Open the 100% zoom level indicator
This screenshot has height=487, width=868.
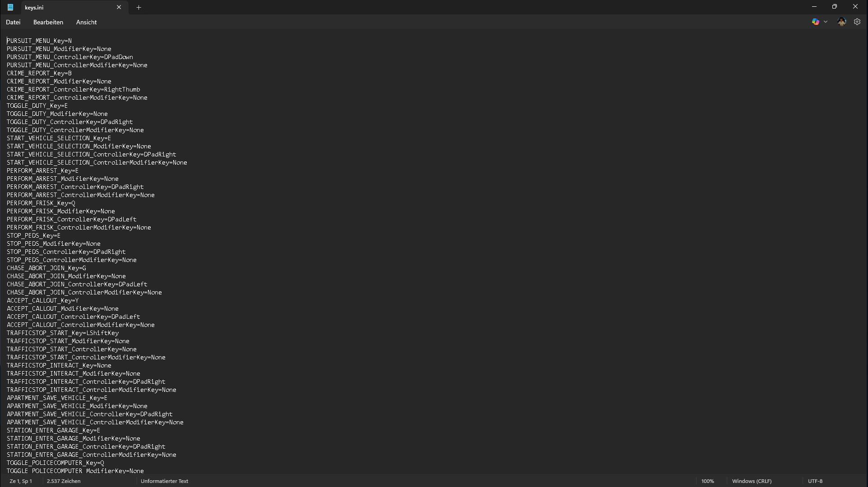pyautogui.click(x=708, y=481)
